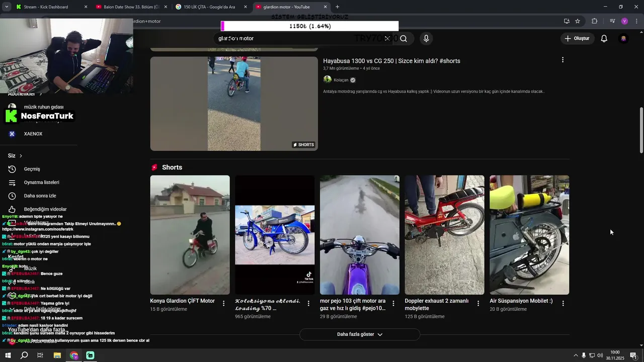Open the browser three-dot menu

pos(636,21)
